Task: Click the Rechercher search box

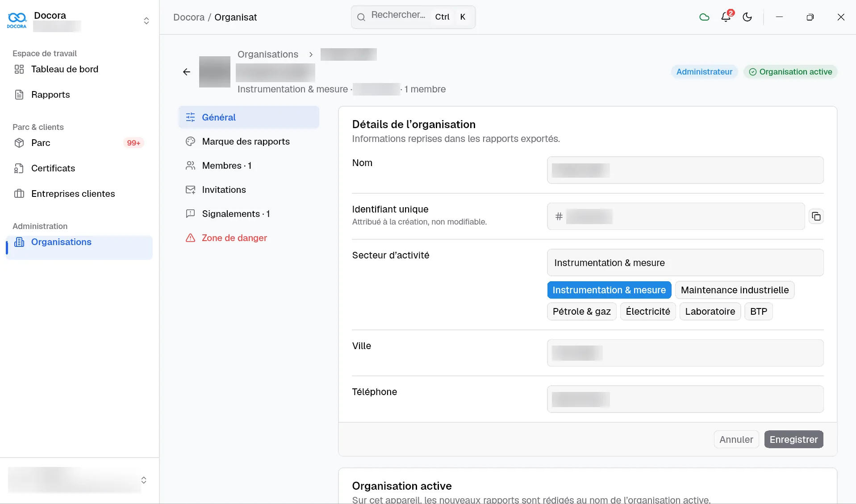Action: (x=413, y=17)
